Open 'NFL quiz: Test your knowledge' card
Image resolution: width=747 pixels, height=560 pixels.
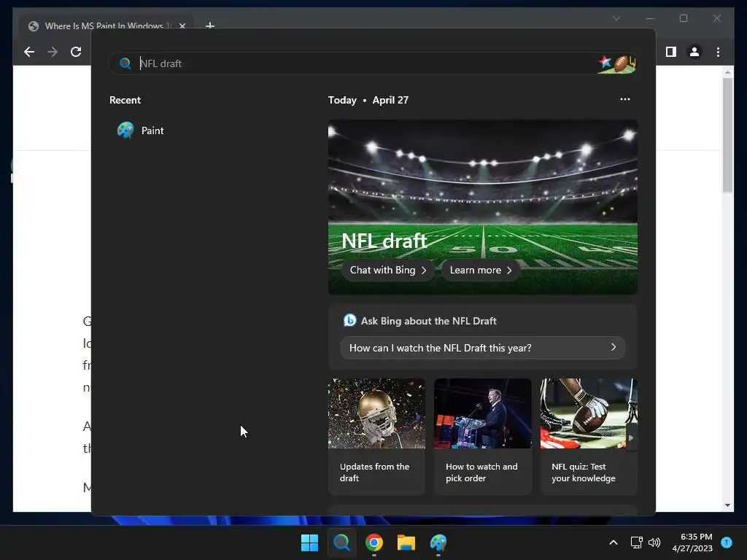tap(589, 436)
